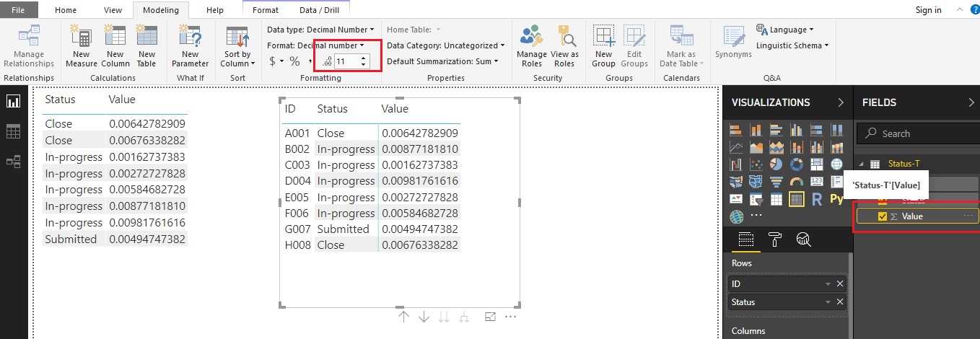Switch to the View ribbon tab
Image resolution: width=980 pixels, height=339 pixels.
point(113,10)
